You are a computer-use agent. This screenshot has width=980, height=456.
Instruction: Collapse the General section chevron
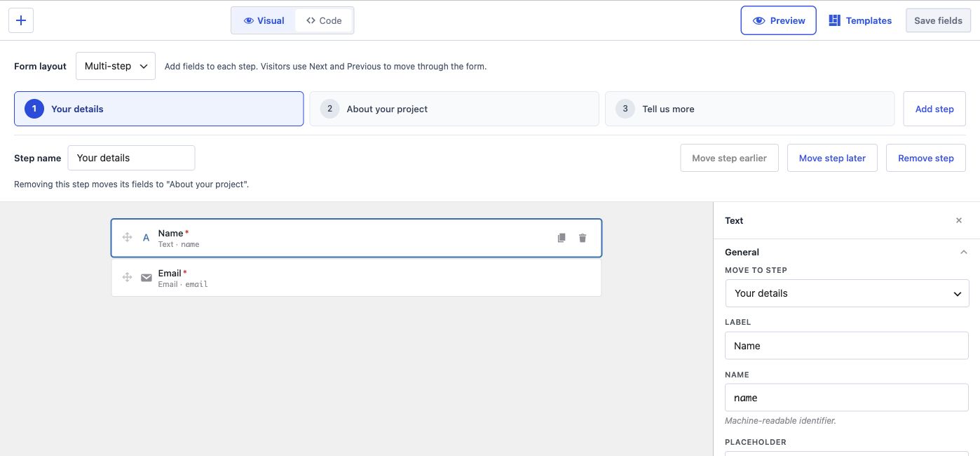(x=963, y=252)
